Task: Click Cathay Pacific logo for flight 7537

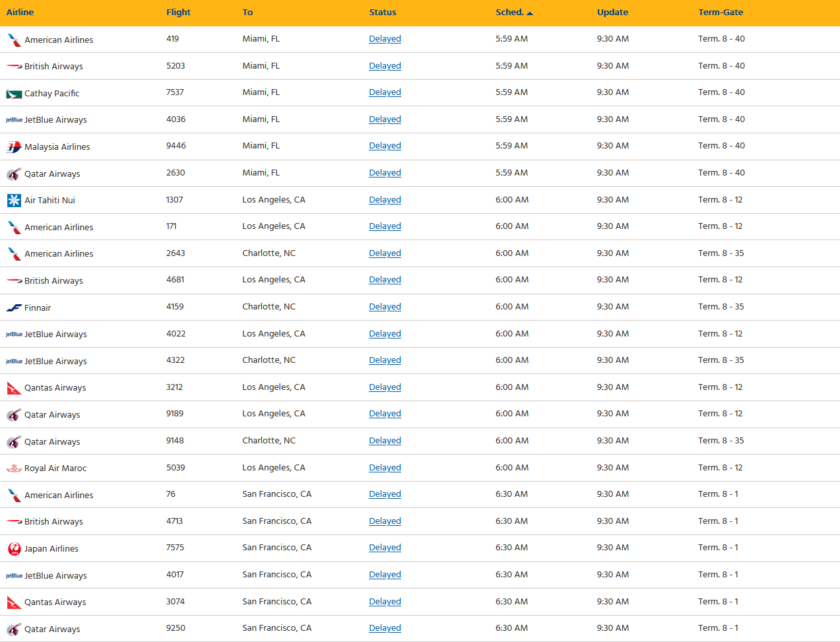Action: 14,94
